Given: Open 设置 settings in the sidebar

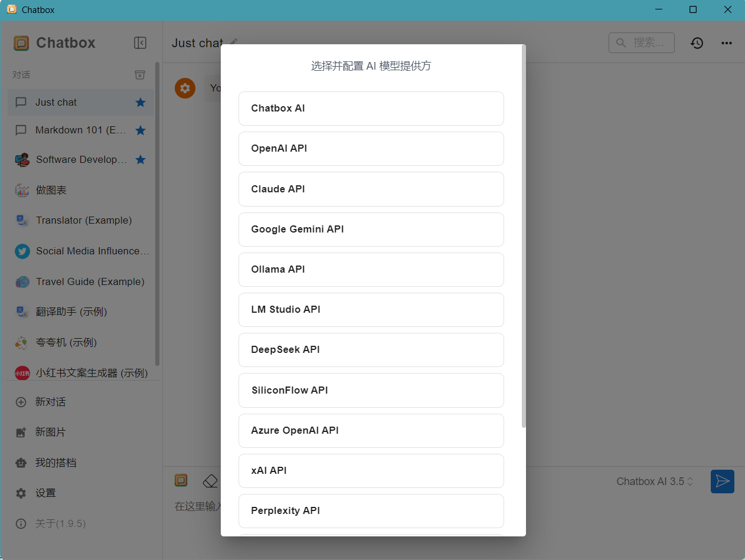Looking at the screenshot, I should pyautogui.click(x=45, y=493).
